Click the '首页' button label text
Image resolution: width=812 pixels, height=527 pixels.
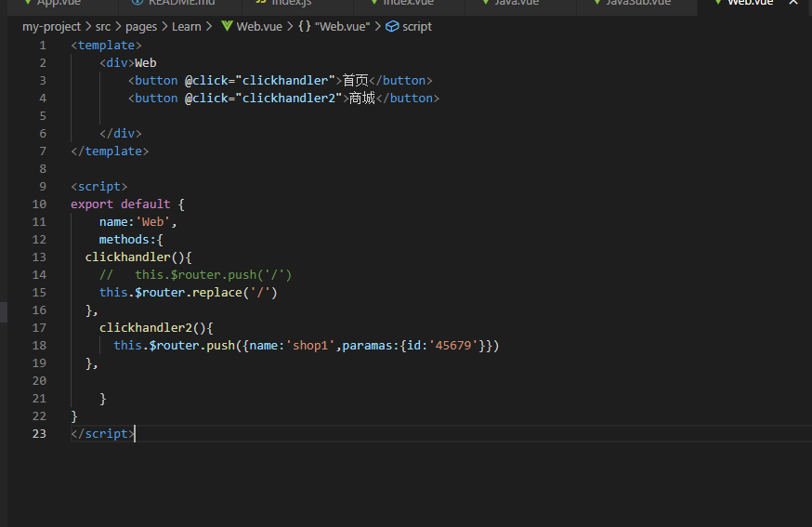[x=355, y=80]
